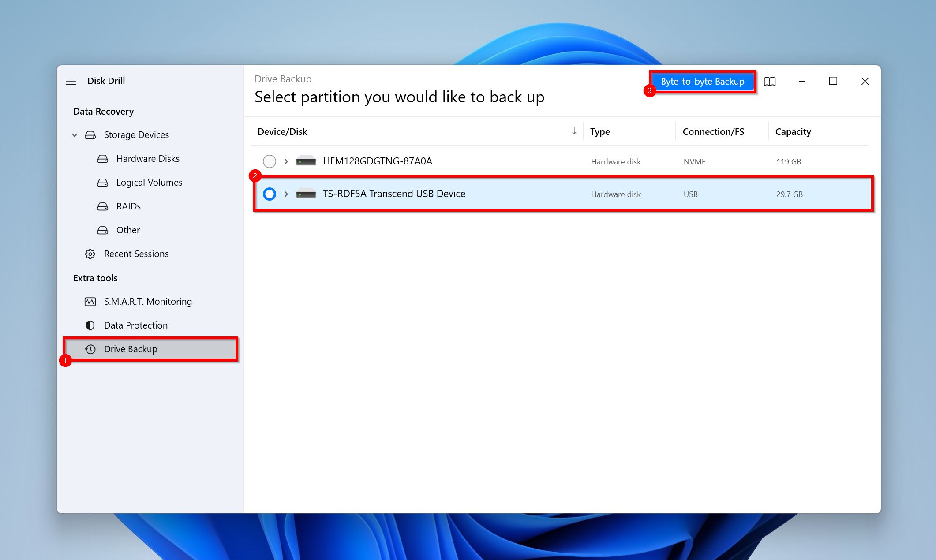Open the hamburger menu top left
The height and width of the screenshot is (560, 936).
pos(71,81)
